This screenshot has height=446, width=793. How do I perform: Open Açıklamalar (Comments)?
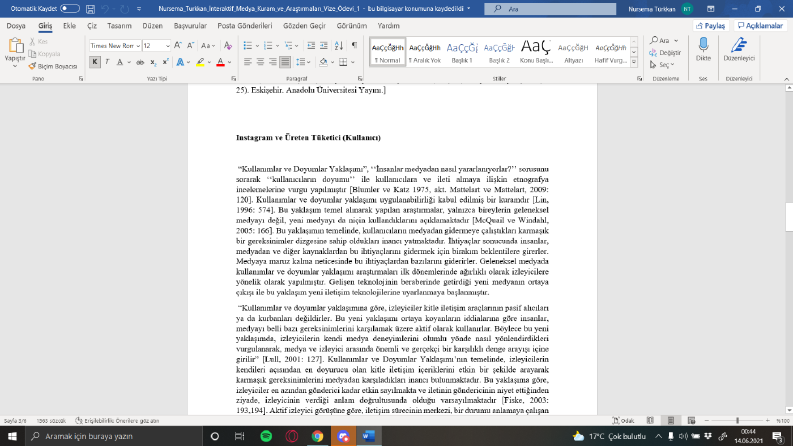(x=760, y=26)
